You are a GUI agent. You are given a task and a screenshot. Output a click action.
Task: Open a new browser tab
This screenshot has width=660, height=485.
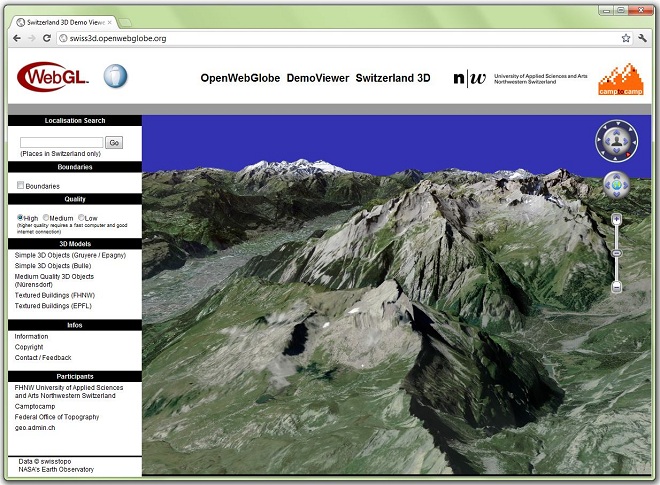point(125,22)
